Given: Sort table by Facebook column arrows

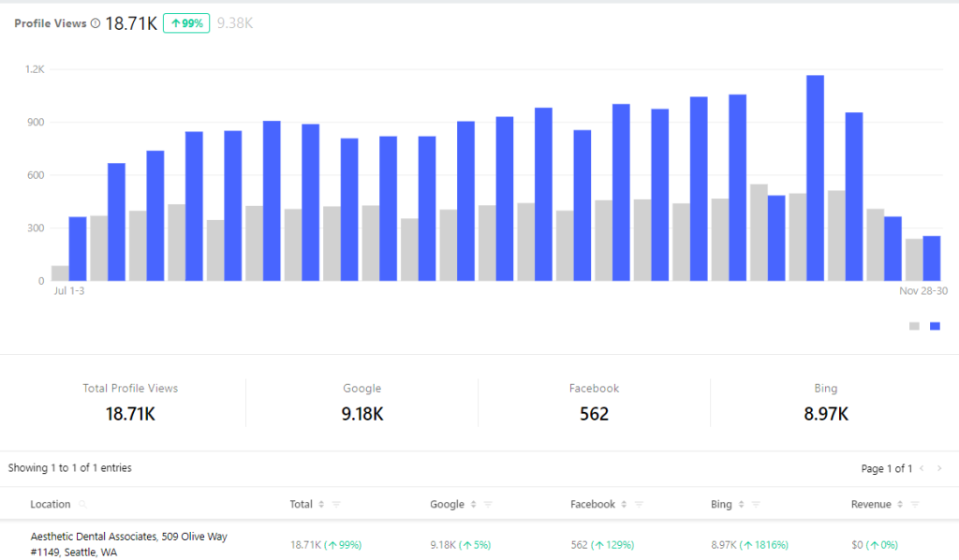Looking at the screenshot, I should point(624,505).
